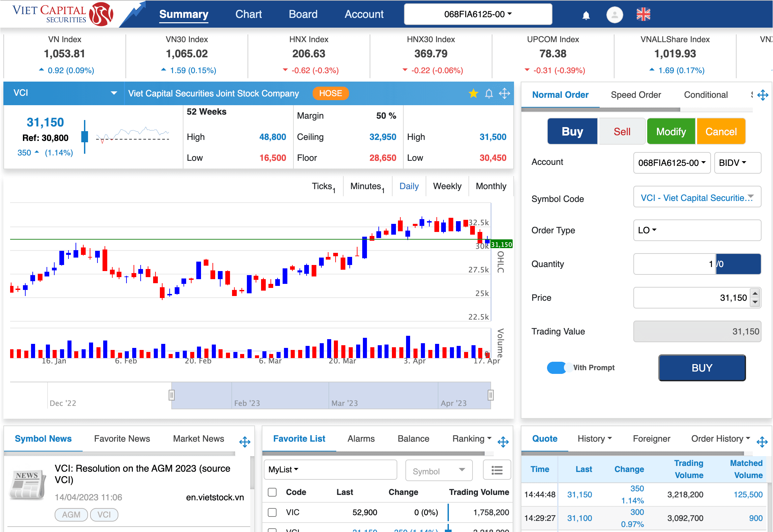
Task: Toggle the With Prompt switch
Action: point(559,367)
